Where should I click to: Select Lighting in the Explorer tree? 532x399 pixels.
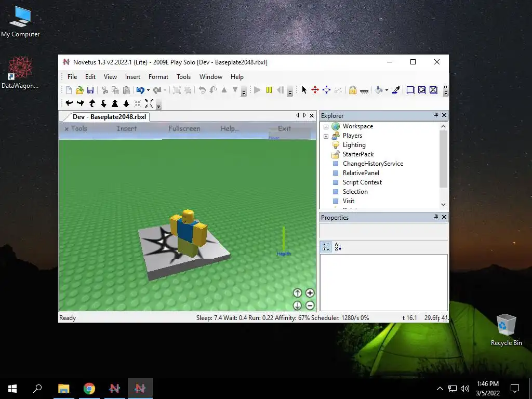pos(354,145)
